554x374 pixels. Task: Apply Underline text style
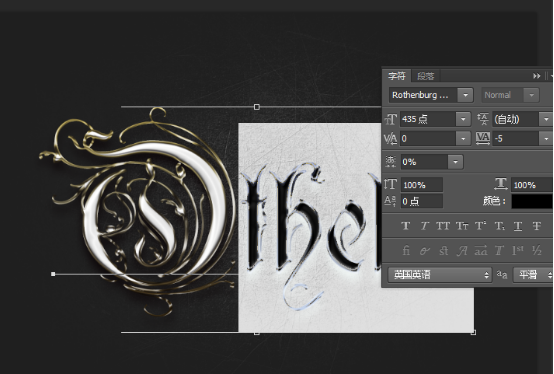click(518, 226)
